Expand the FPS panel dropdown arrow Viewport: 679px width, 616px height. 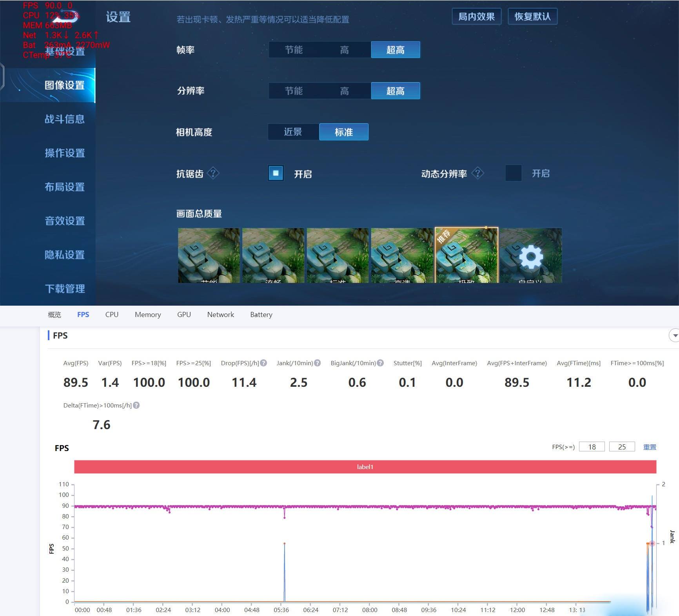point(675,335)
